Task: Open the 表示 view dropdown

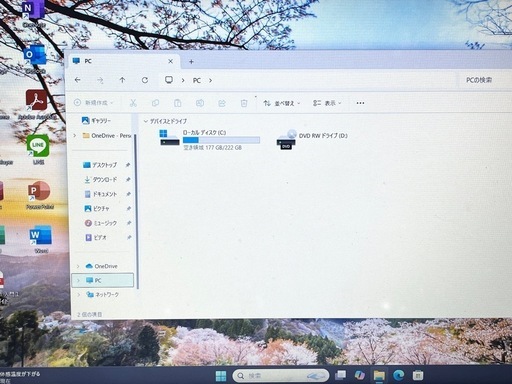Action: click(327, 103)
